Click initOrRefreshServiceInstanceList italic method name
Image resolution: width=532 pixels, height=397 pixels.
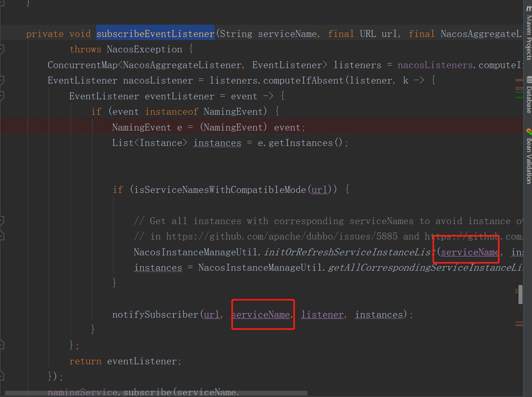(x=350, y=252)
